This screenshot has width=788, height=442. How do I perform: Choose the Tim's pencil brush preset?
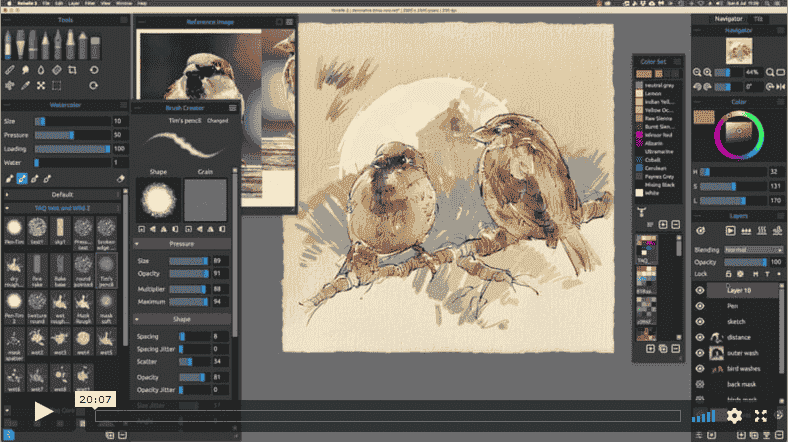(x=106, y=270)
